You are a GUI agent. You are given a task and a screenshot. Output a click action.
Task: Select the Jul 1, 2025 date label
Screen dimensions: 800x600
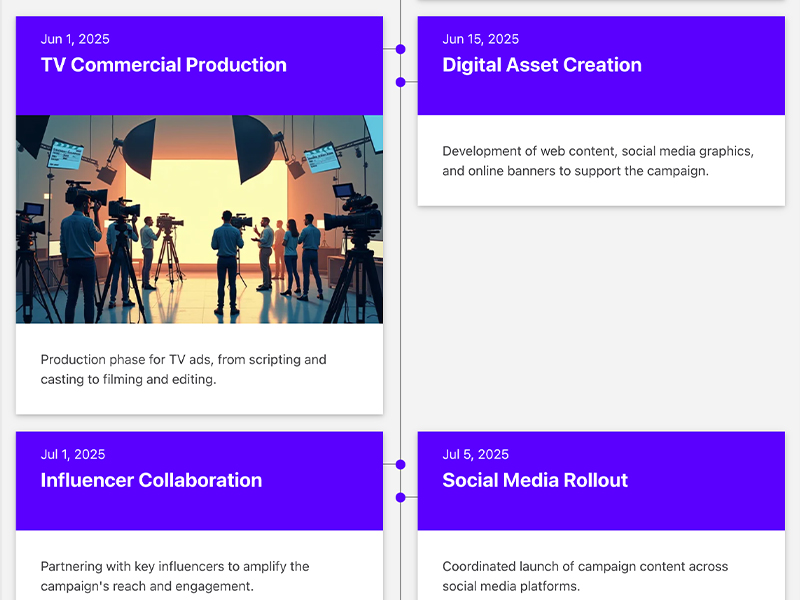73,454
